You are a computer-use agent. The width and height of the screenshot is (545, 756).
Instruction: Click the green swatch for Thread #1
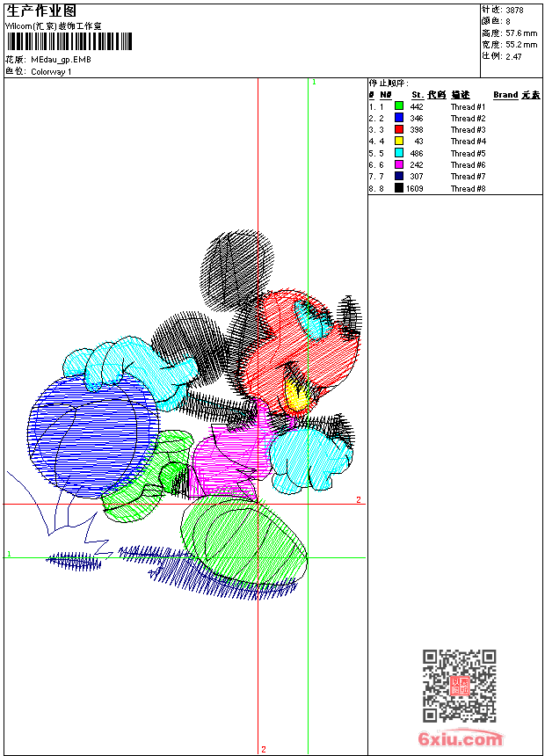click(x=399, y=106)
